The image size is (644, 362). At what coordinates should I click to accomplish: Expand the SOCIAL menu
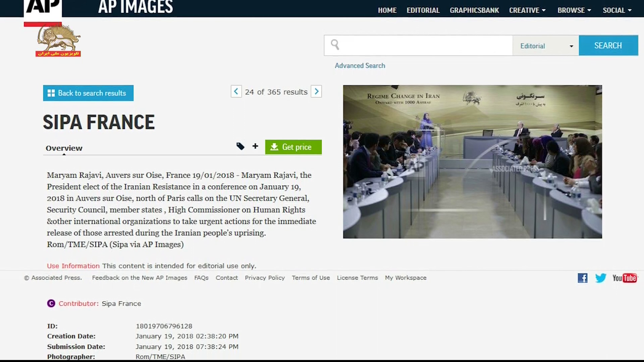(x=617, y=10)
